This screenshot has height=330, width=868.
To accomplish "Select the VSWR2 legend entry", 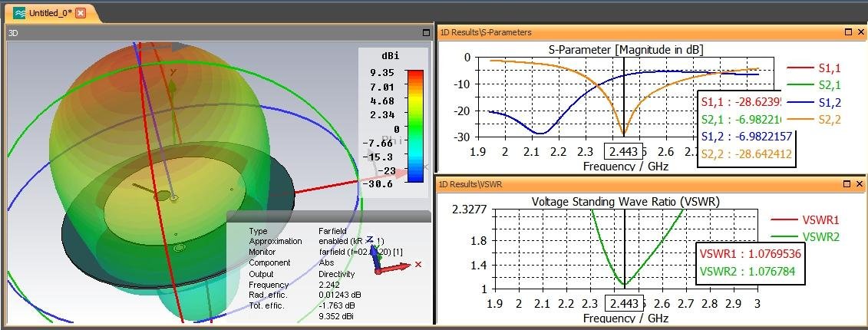I will (x=805, y=237).
